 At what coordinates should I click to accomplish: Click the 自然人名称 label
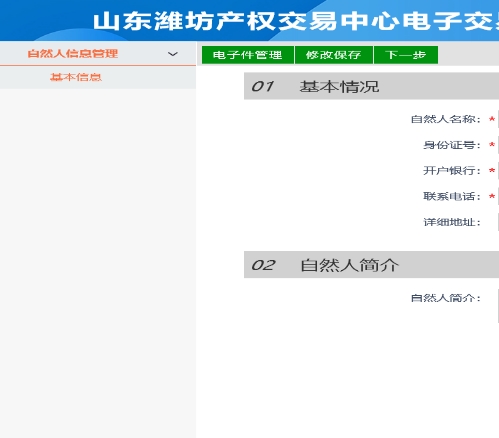(446, 119)
